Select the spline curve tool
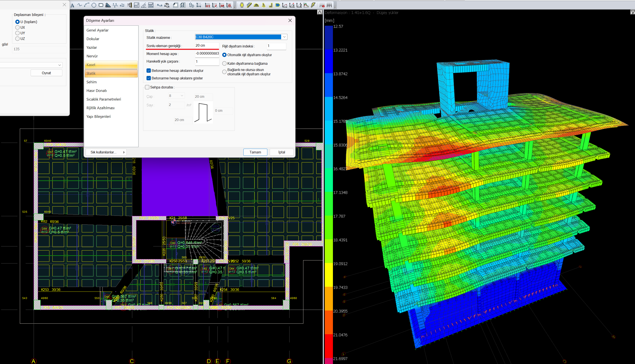The image size is (635, 364). click(x=115, y=5)
